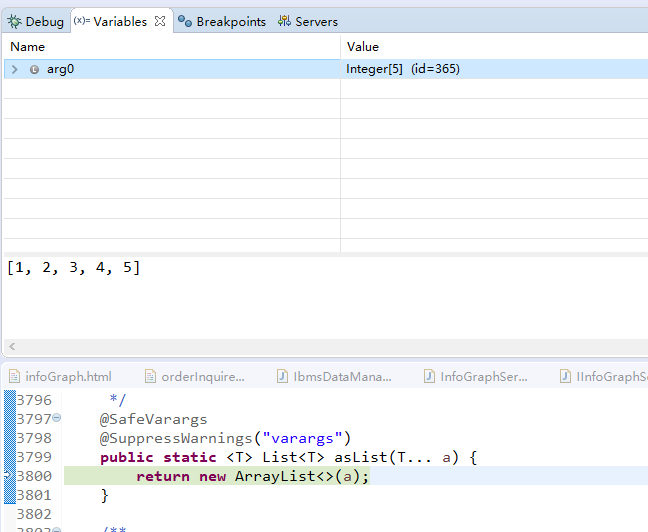This screenshot has height=532, width=648.
Task: Click the InfoGraphSer file icon
Action: tap(430, 377)
